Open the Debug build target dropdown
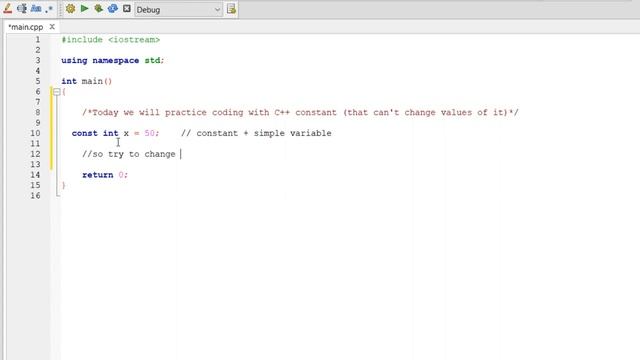Screen dimensions: 640x360 click(x=178, y=9)
